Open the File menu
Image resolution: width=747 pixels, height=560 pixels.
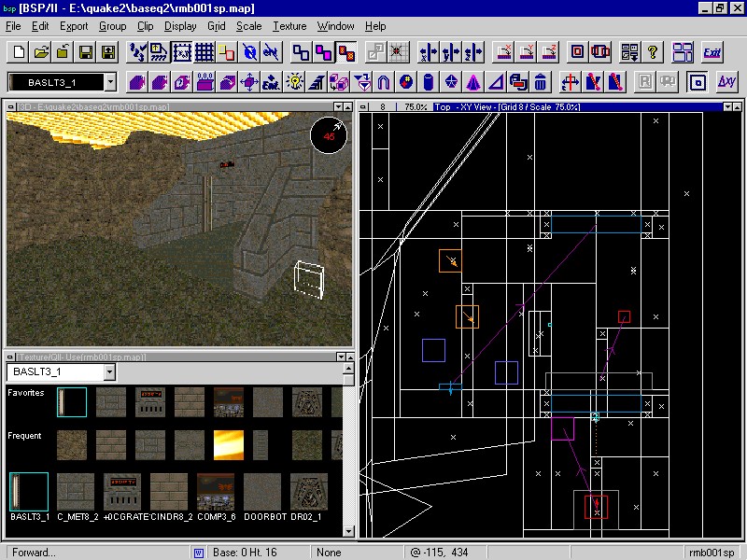coord(13,26)
